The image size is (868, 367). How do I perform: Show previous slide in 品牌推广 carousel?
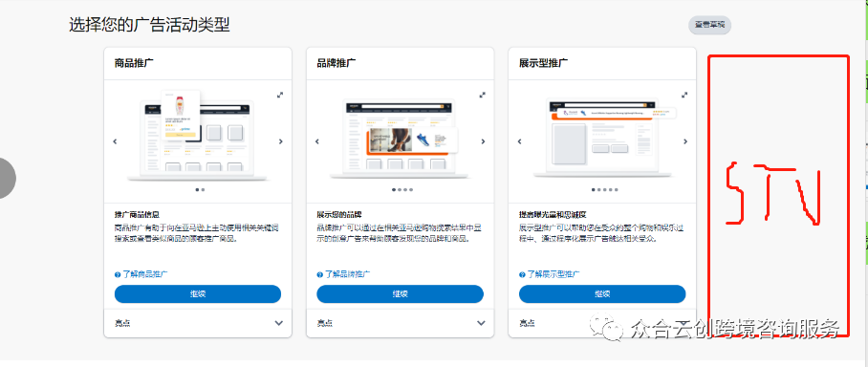[x=317, y=141]
